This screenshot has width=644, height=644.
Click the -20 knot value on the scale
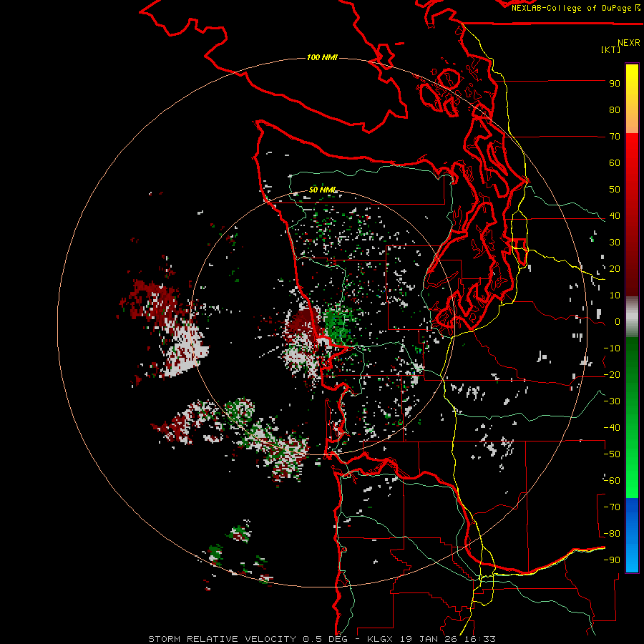point(612,375)
